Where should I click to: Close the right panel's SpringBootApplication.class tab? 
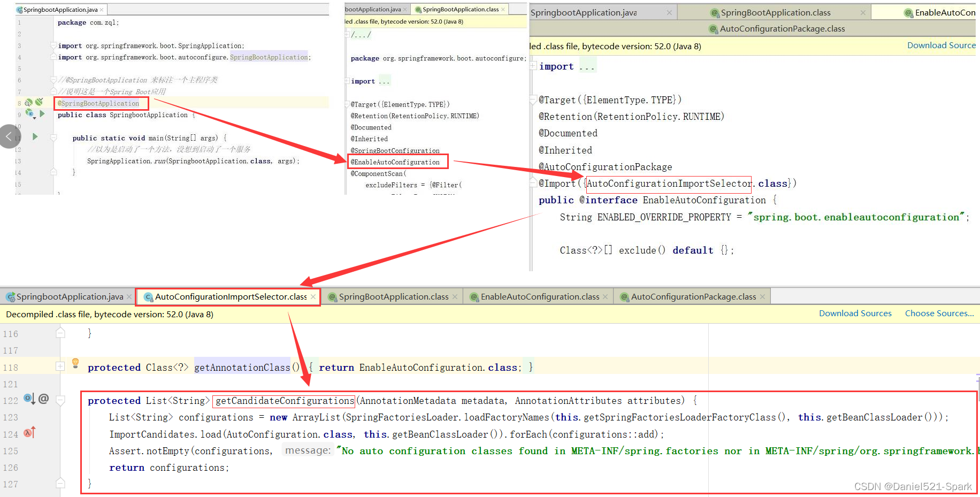pos(863,12)
